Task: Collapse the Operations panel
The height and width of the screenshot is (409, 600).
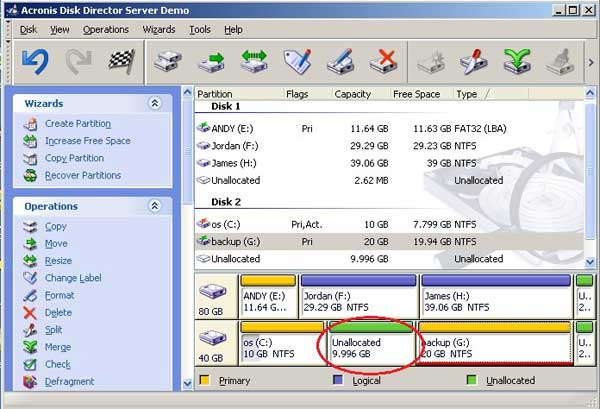Action: point(154,206)
